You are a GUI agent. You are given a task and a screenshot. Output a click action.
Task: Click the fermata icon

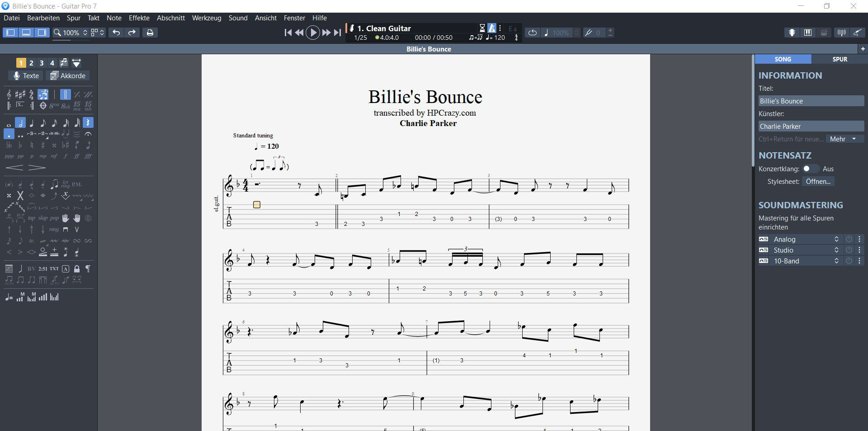[88, 134]
